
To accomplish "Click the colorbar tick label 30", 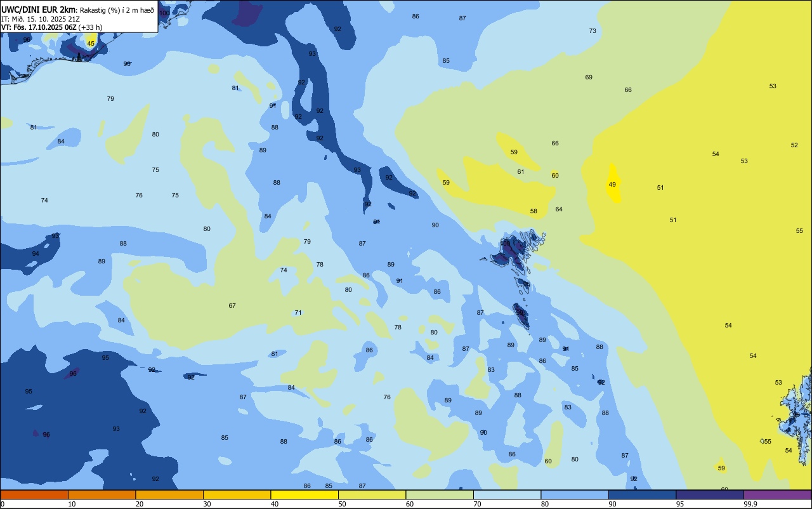I will pos(207,504).
